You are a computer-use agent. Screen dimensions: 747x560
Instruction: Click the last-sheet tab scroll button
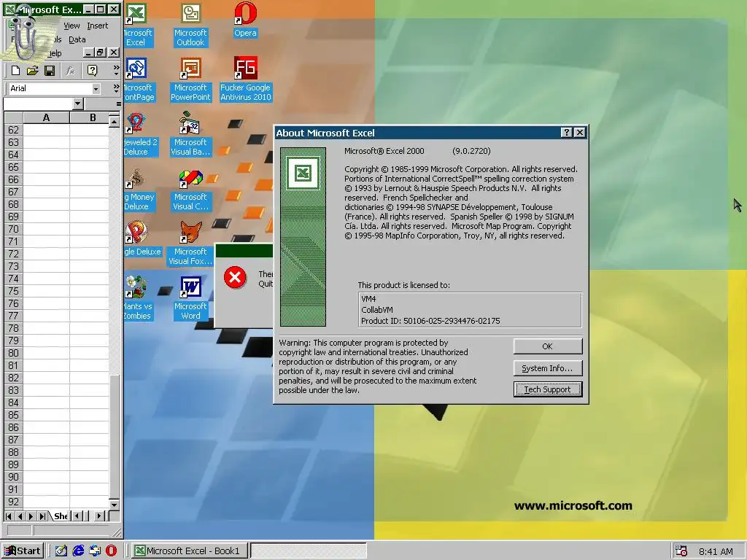(x=43, y=516)
